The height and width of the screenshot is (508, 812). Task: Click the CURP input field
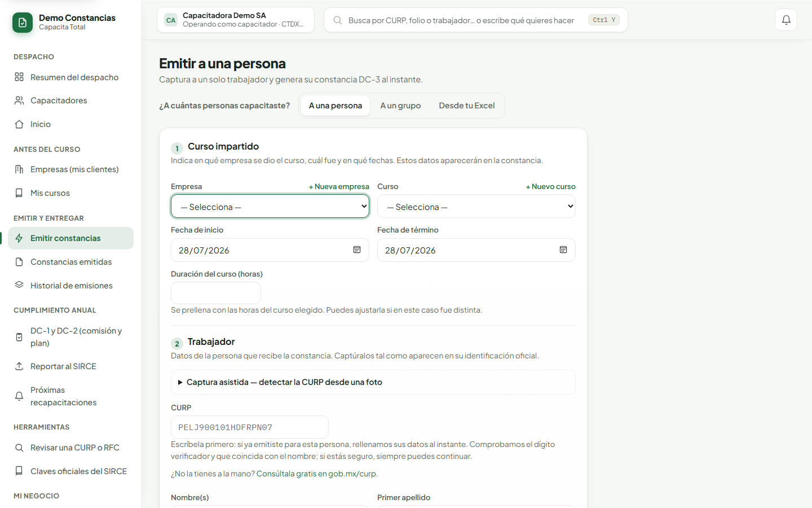[250, 427]
